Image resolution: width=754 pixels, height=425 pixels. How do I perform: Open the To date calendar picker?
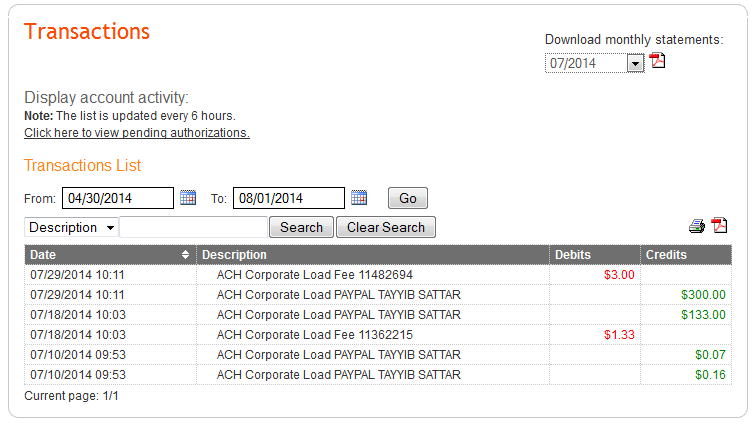tap(359, 198)
